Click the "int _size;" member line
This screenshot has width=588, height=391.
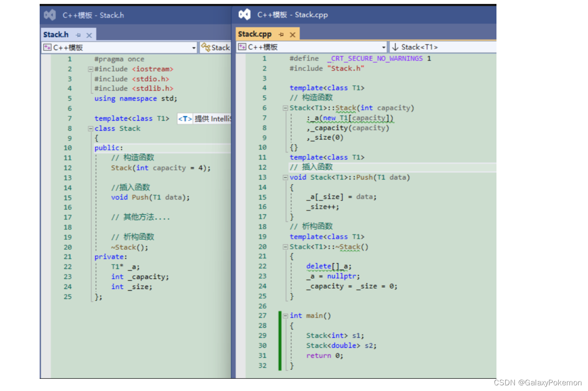[x=132, y=287]
